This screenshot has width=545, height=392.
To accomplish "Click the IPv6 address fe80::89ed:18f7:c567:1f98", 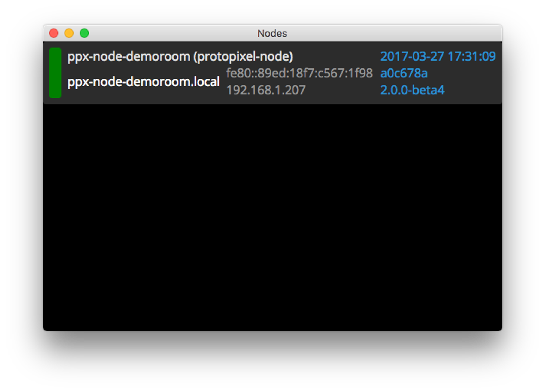I will point(299,73).
